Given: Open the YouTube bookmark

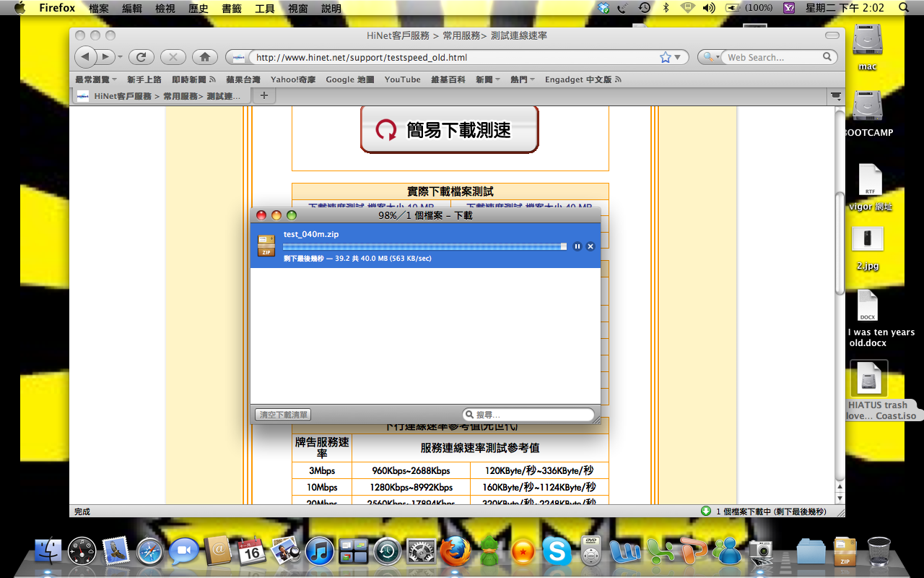Looking at the screenshot, I should pos(402,79).
